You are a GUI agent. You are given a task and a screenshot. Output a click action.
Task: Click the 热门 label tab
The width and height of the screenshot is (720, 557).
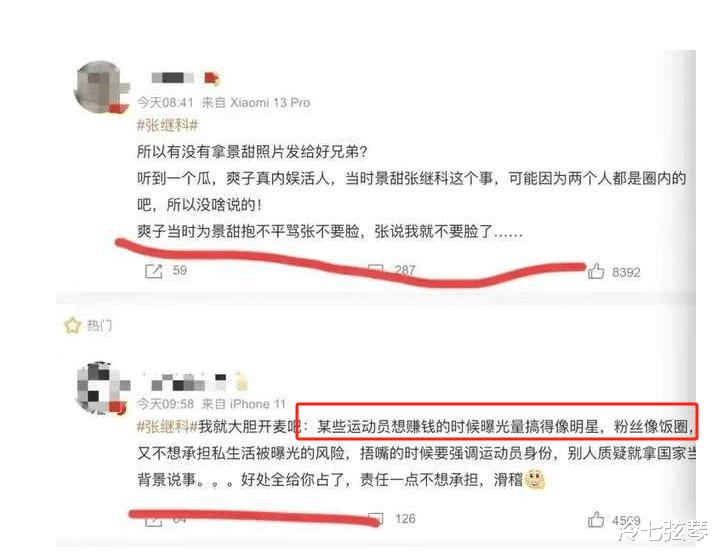point(99,326)
